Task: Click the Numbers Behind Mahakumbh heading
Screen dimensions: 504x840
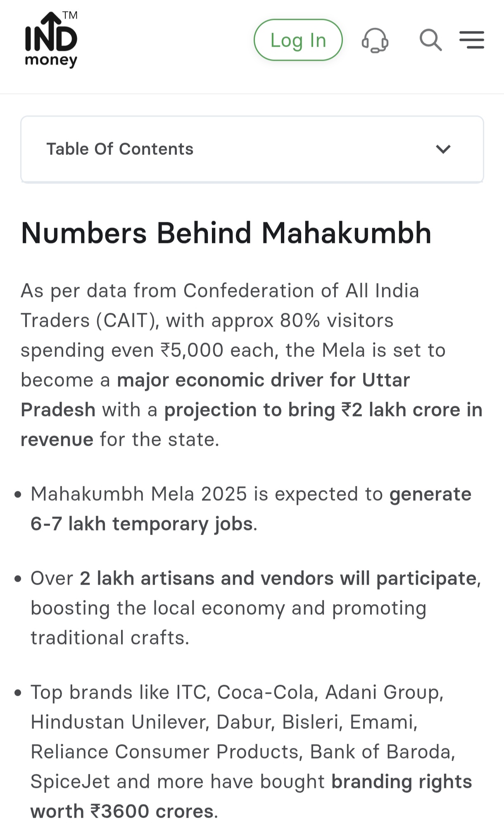Action: [226, 233]
